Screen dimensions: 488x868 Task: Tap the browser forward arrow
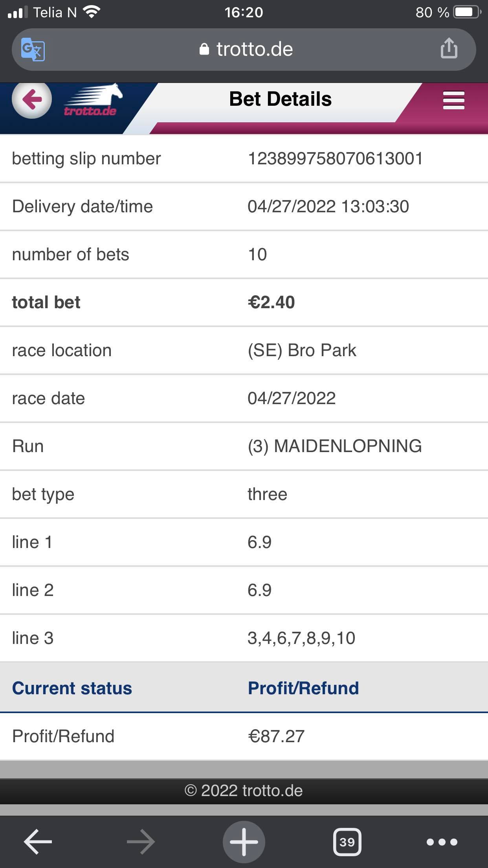pyautogui.click(x=141, y=842)
